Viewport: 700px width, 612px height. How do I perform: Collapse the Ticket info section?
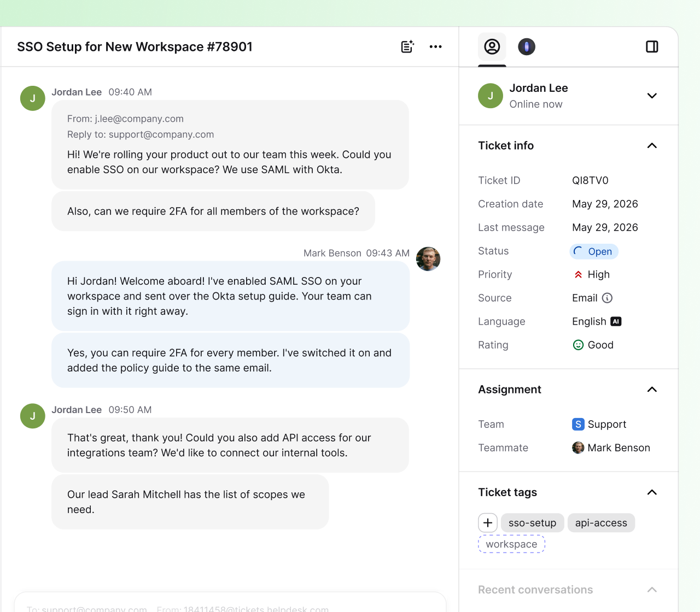[652, 145]
